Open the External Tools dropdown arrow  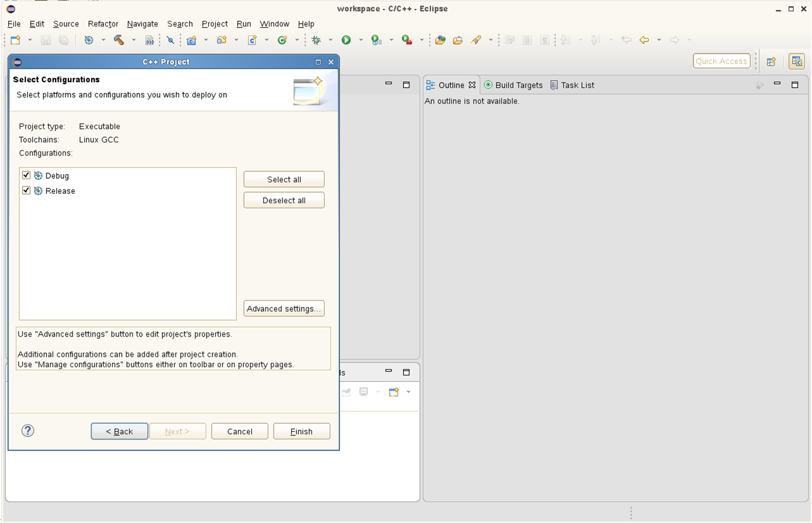click(422, 40)
